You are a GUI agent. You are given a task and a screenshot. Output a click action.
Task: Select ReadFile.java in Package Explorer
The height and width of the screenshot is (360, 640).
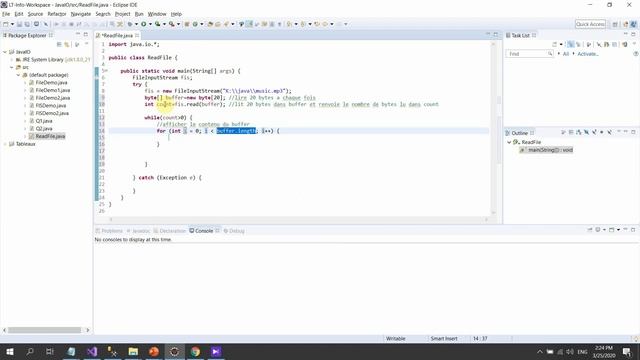click(x=50, y=136)
